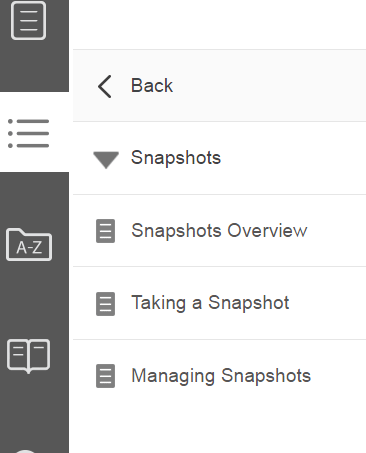This screenshot has width=366, height=453.
Task: Collapse the Snapshots section triangle
Action: [x=106, y=160]
